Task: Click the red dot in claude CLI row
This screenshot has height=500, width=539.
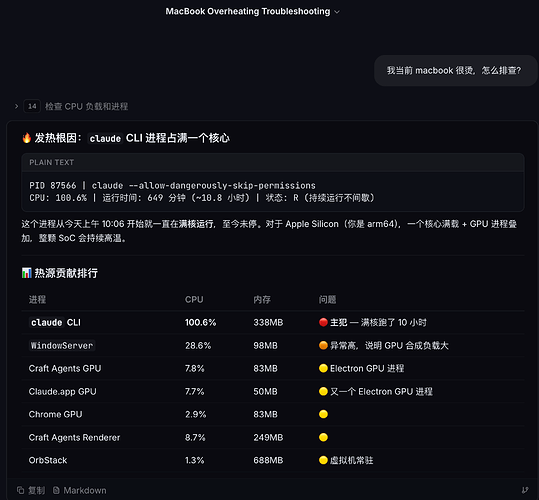Action: point(323,322)
